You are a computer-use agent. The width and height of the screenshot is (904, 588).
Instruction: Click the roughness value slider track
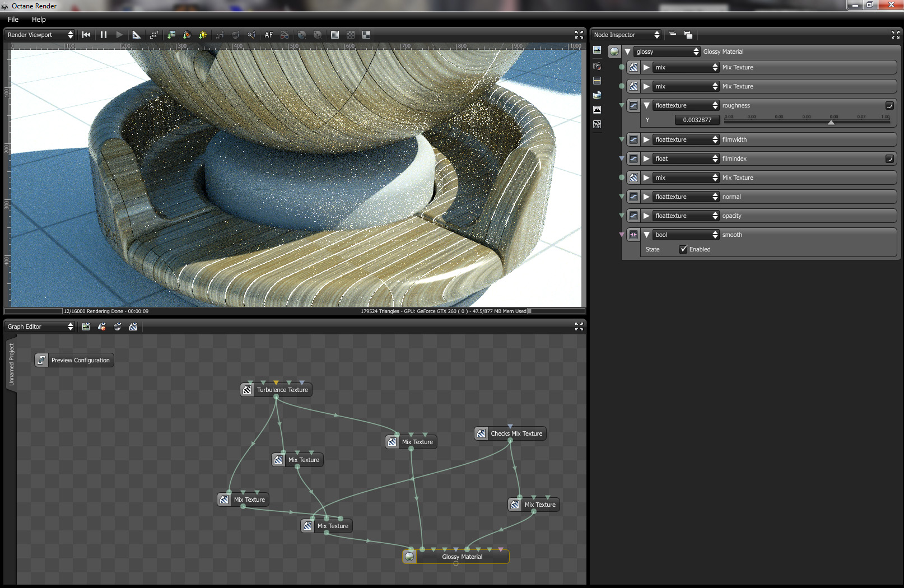tap(807, 120)
